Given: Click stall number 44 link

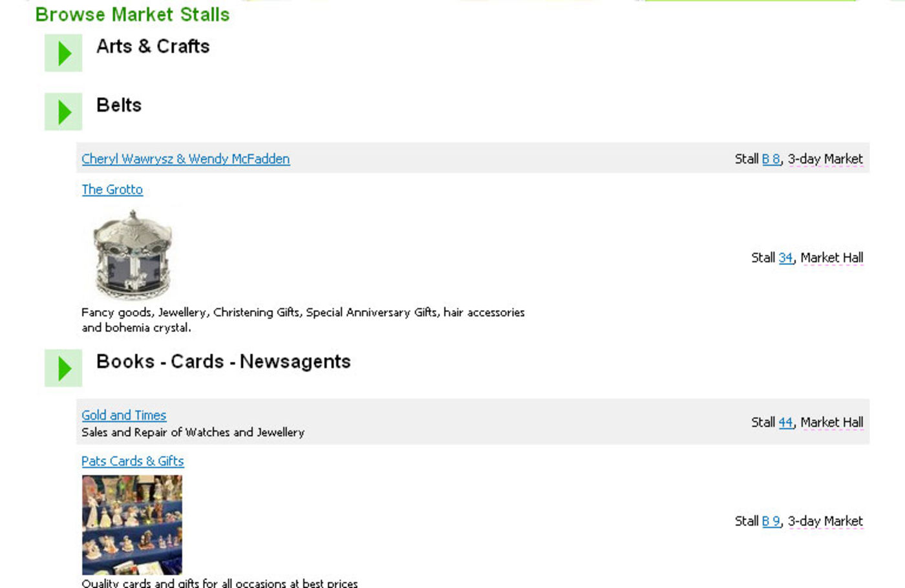Looking at the screenshot, I should coord(785,423).
